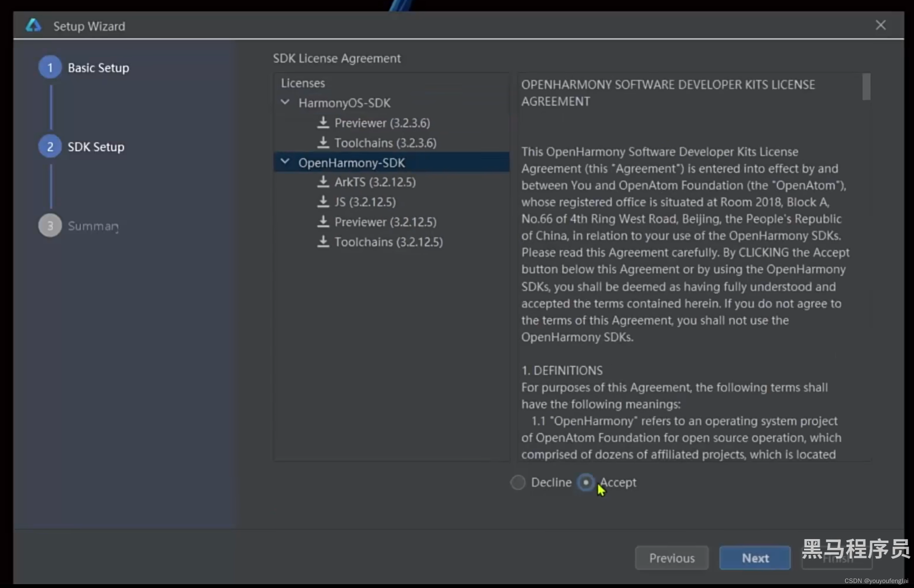Select the Summary menu step

tap(94, 225)
